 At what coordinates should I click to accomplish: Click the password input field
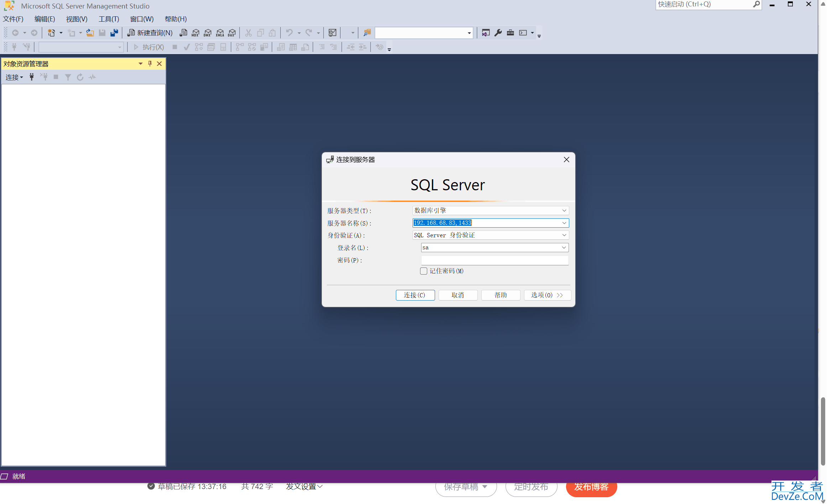pos(495,260)
